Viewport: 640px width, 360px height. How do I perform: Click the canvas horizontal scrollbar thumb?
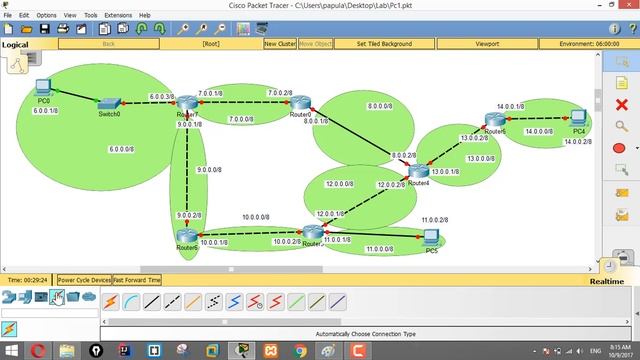coord(231,269)
